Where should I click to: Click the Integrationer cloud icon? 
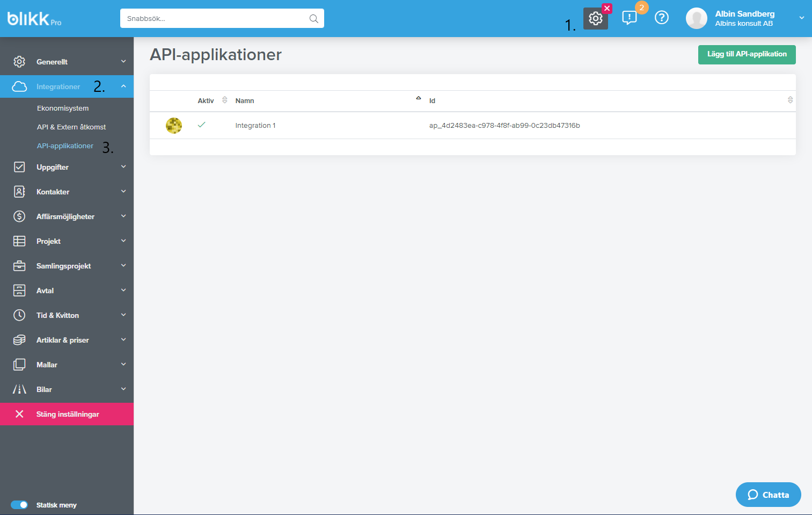pyautogui.click(x=19, y=86)
